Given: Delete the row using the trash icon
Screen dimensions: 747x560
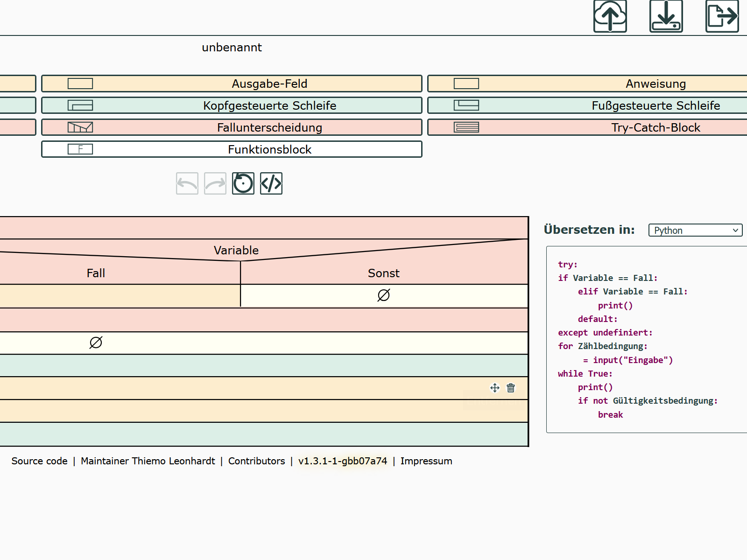Looking at the screenshot, I should (511, 388).
